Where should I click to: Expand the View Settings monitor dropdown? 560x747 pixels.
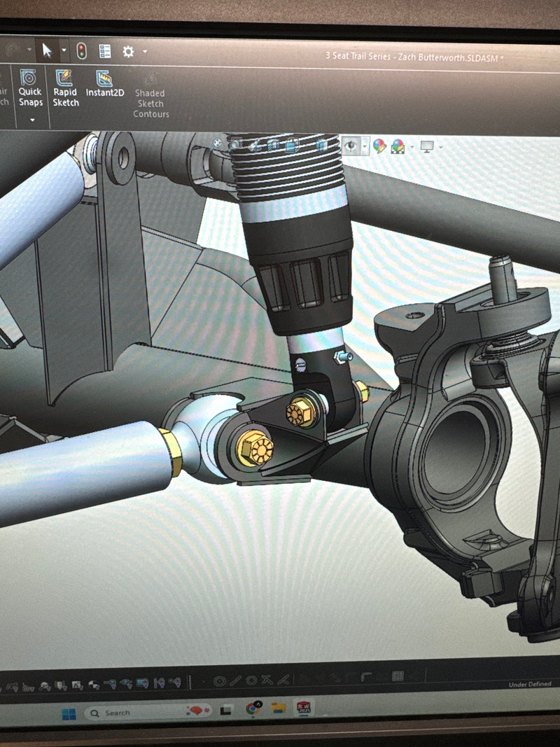[440, 146]
